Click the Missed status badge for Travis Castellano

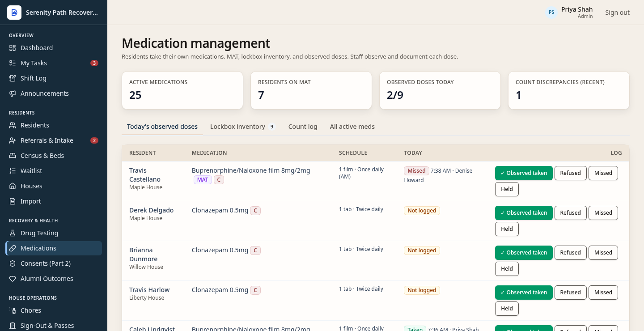click(416, 171)
